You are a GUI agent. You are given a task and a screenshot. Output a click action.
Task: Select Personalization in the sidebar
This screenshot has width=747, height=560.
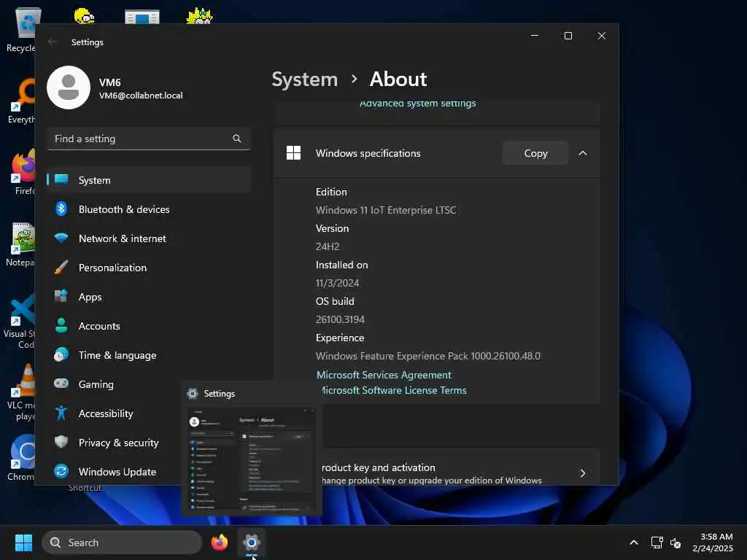[149, 268]
